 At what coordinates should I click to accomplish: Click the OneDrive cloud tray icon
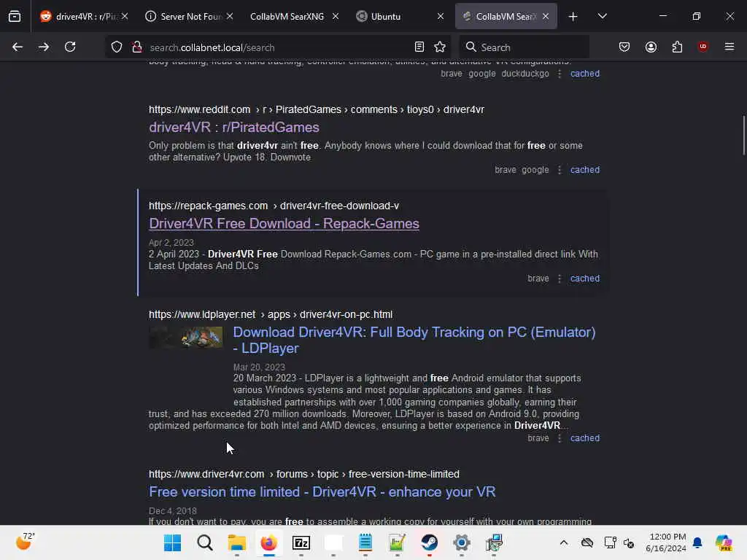[587, 542]
